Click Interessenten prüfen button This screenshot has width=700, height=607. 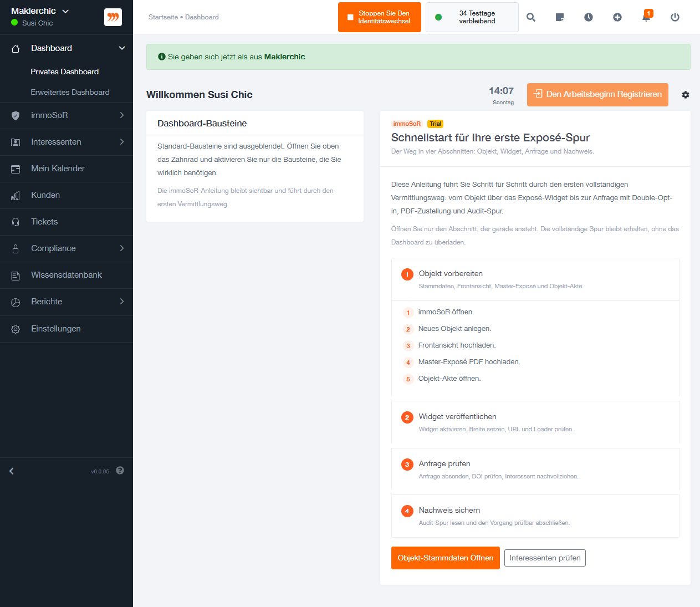click(x=545, y=558)
